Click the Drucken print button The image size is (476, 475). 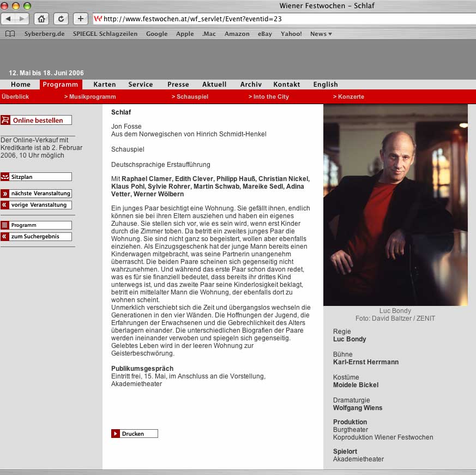pos(134,434)
